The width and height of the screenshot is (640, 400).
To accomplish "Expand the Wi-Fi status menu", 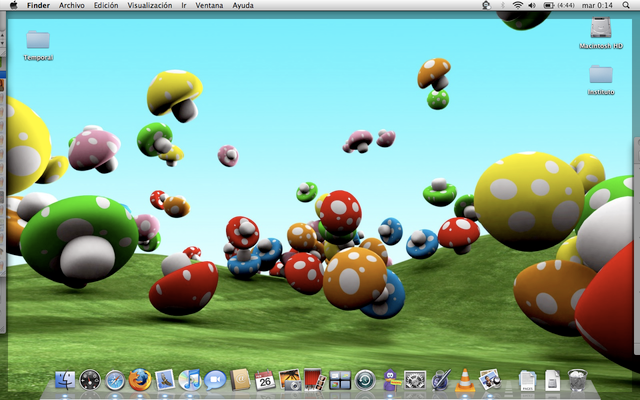I will pos(517,5).
